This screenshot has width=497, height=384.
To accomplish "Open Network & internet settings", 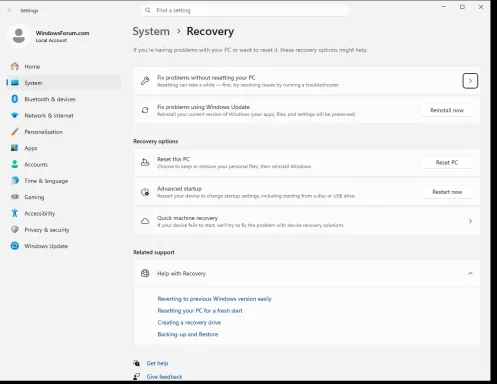I will click(x=63, y=115).
